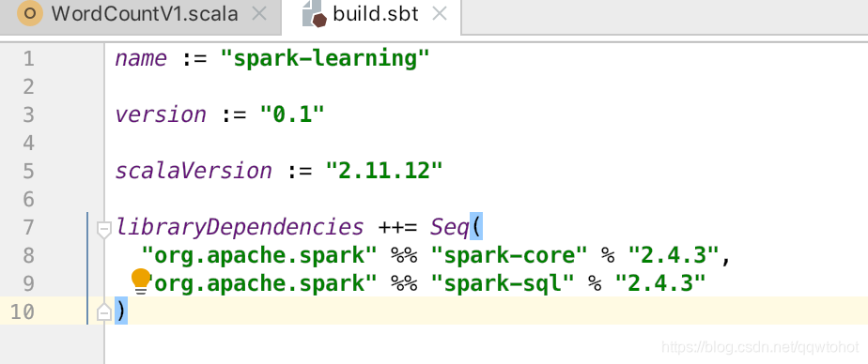This screenshot has width=868, height=364.
Task: Collapse the libraryDependencies fold marker on line 7
Action: coord(104,229)
